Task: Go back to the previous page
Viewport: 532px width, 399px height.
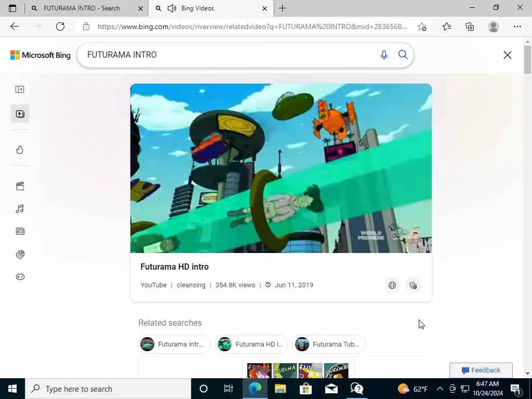Action: (14, 26)
